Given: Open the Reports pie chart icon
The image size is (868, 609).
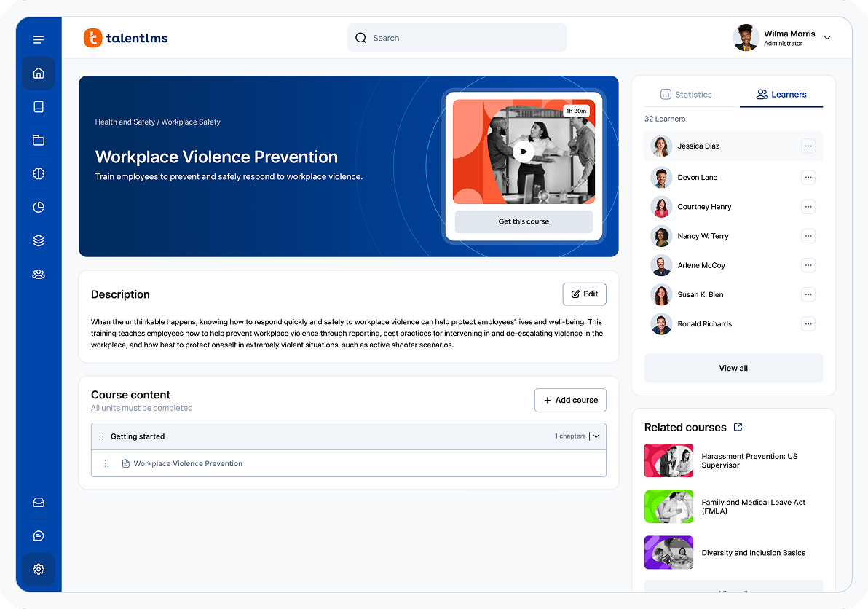Looking at the screenshot, I should click(x=39, y=207).
